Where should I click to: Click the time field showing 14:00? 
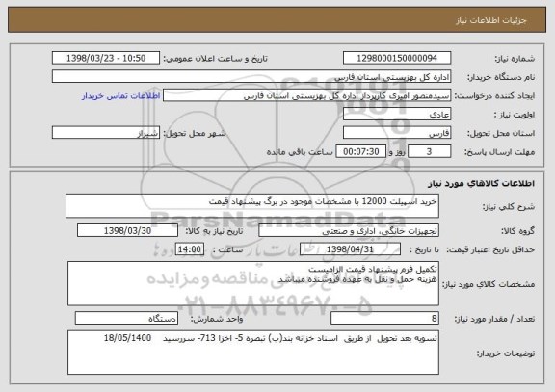[x=190, y=249]
